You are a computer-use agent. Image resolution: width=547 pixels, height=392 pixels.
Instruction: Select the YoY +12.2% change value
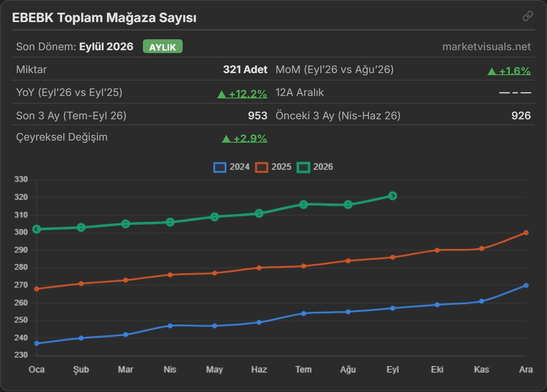tap(242, 94)
